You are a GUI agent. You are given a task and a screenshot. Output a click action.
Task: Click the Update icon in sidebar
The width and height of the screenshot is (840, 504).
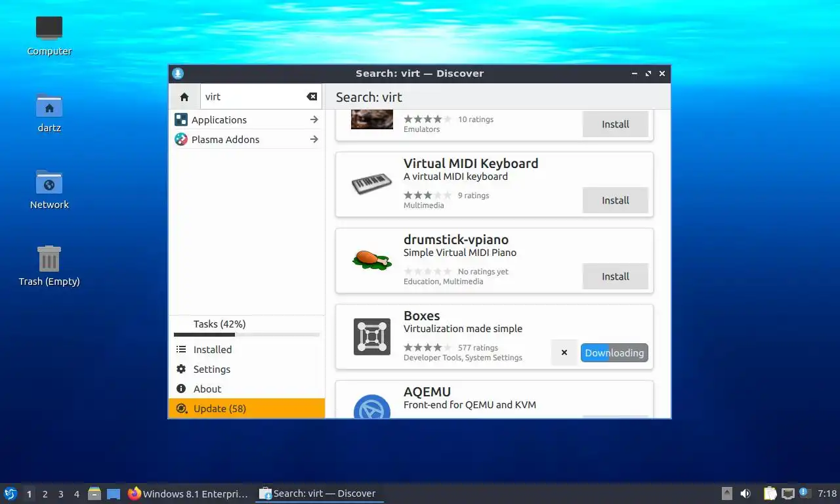[181, 408]
